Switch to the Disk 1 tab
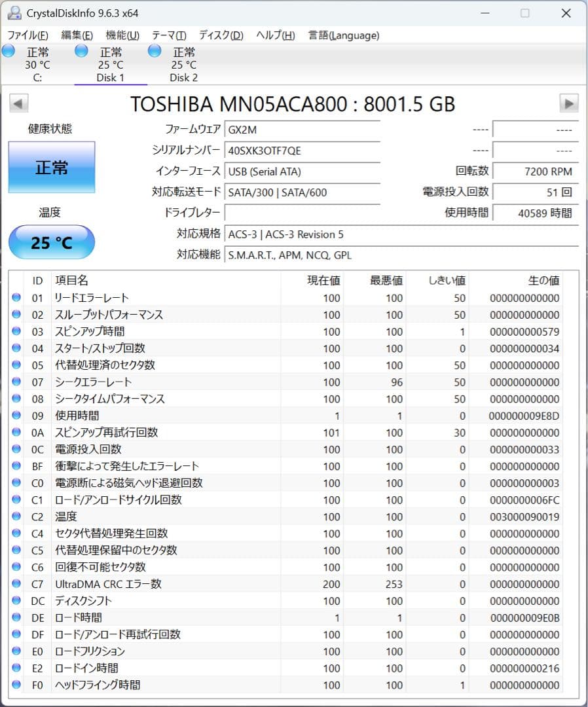 (x=111, y=64)
